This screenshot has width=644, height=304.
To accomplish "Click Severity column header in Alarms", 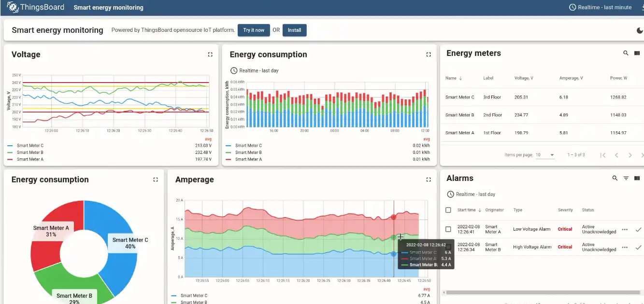I will [565, 210].
